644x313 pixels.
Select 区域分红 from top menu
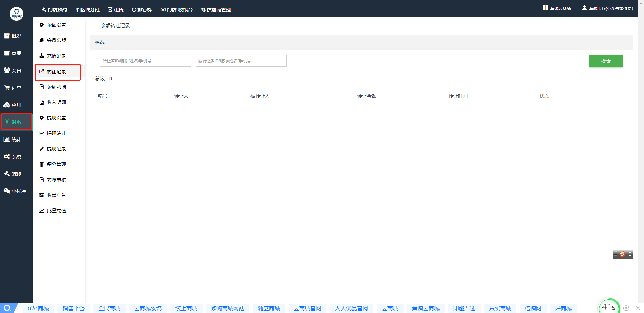click(x=87, y=10)
